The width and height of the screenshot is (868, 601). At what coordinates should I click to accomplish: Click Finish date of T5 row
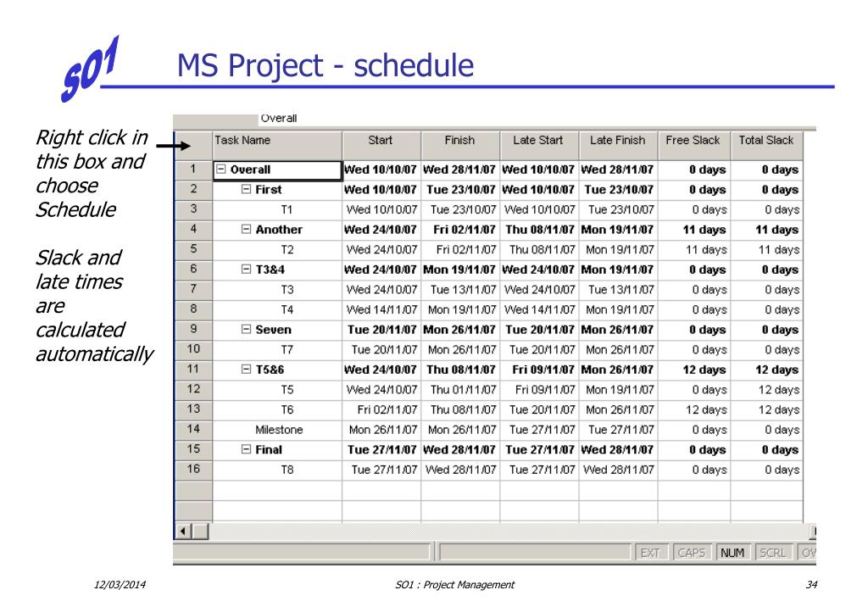pos(460,390)
